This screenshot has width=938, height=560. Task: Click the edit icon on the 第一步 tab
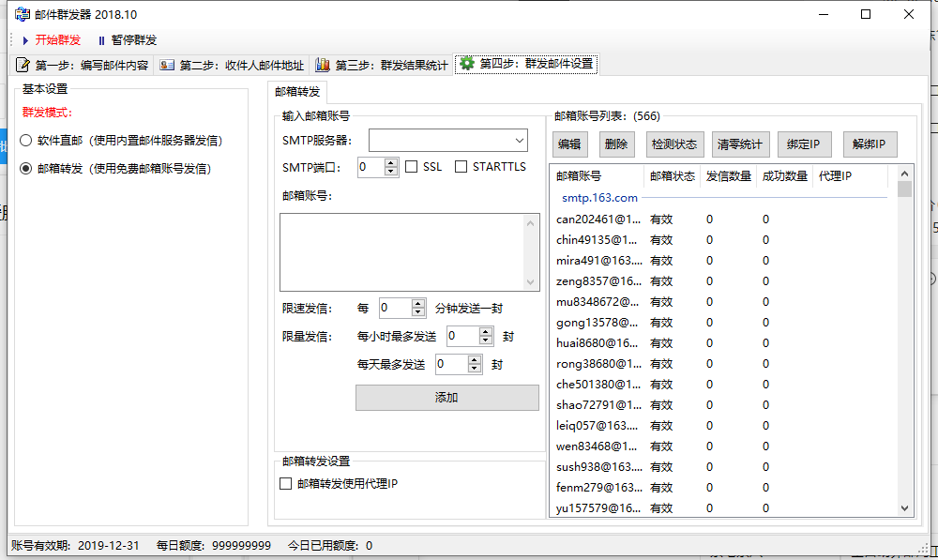point(23,65)
